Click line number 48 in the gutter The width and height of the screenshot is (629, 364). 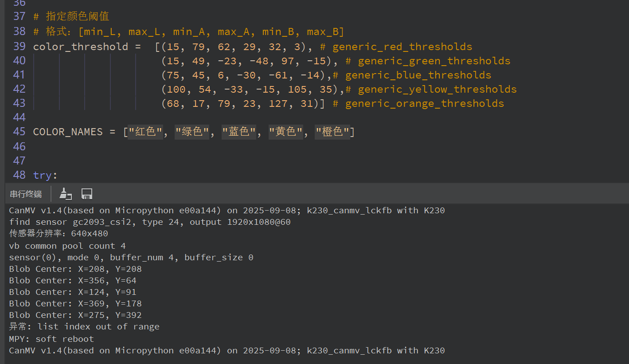(20, 175)
